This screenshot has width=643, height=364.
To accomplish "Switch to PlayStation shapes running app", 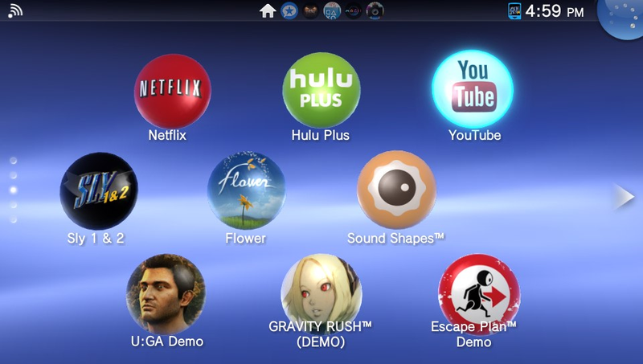I will 332,11.
